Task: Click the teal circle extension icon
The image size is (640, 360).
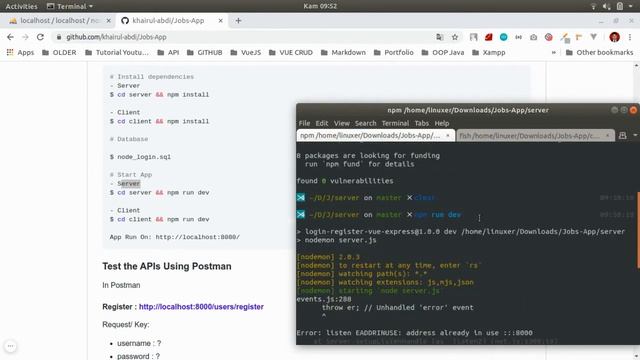Action: [504, 37]
